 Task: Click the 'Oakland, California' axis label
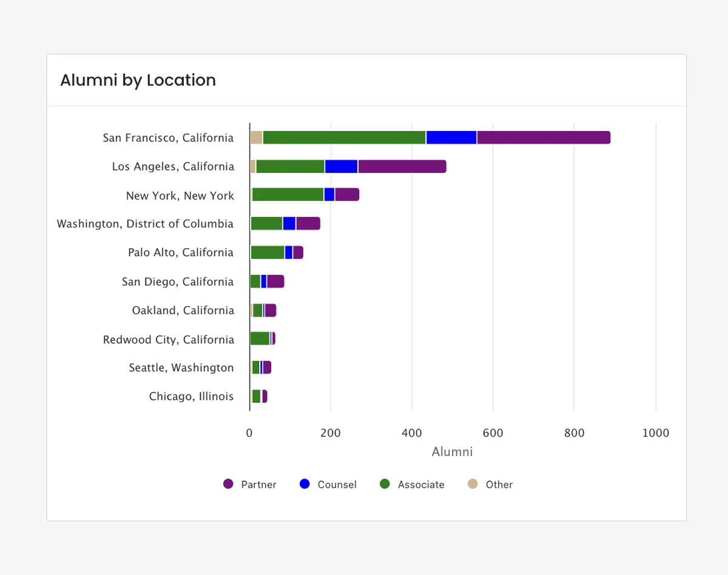183,310
